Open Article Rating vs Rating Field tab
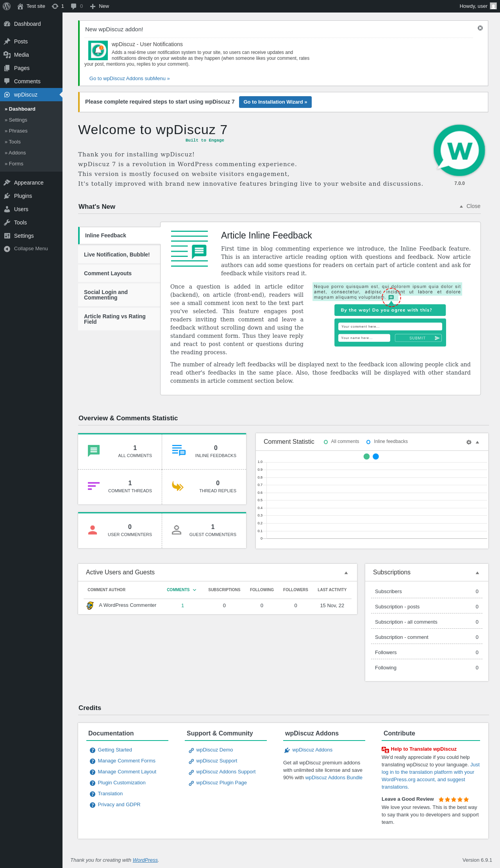Viewport: 500px width, 868px height. (x=119, y=319)
